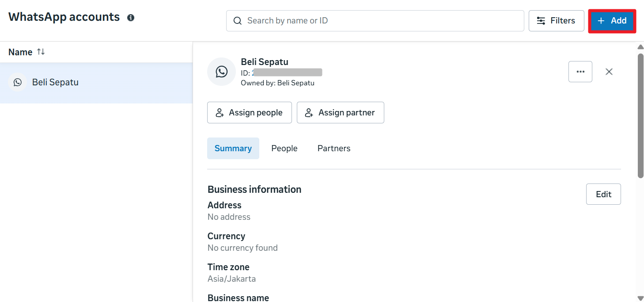Screen dimensions: 644x302
Task: Click the scrollbar down arrow
Action: tap(640, 298)
